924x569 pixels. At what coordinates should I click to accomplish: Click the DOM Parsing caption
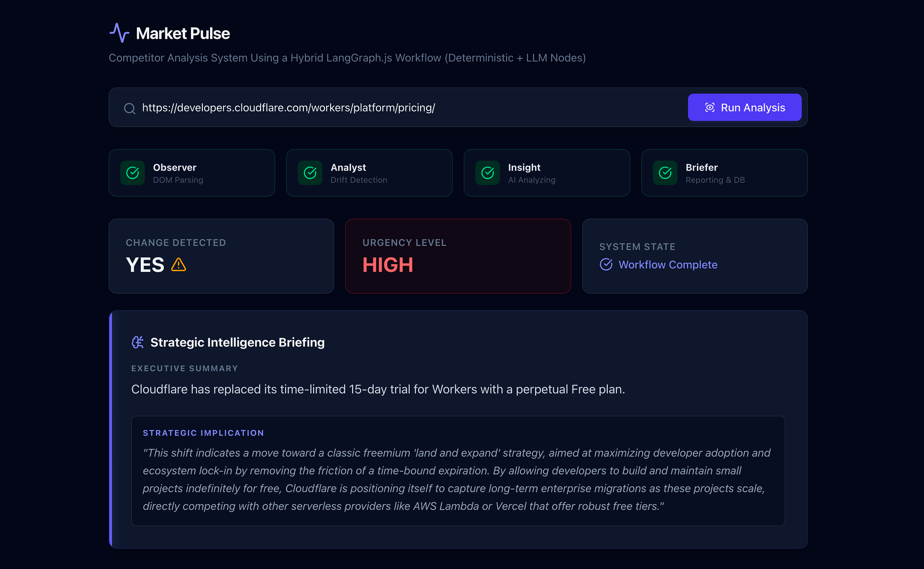(178, 180)
